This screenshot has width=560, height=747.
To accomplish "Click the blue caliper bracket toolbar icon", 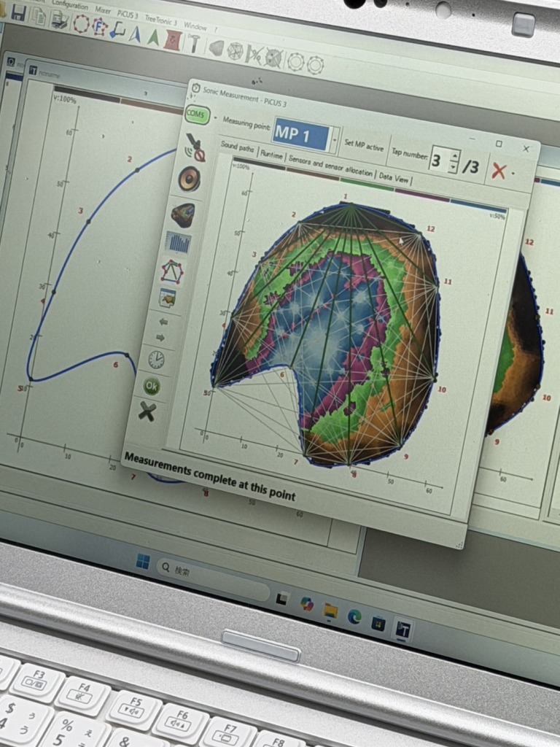I will [117, 30].
